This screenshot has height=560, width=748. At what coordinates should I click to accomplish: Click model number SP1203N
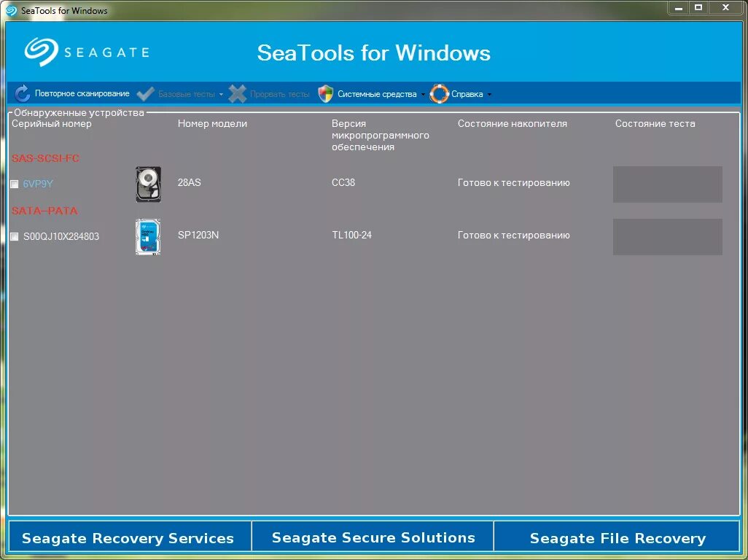click(x=198, y=236)
